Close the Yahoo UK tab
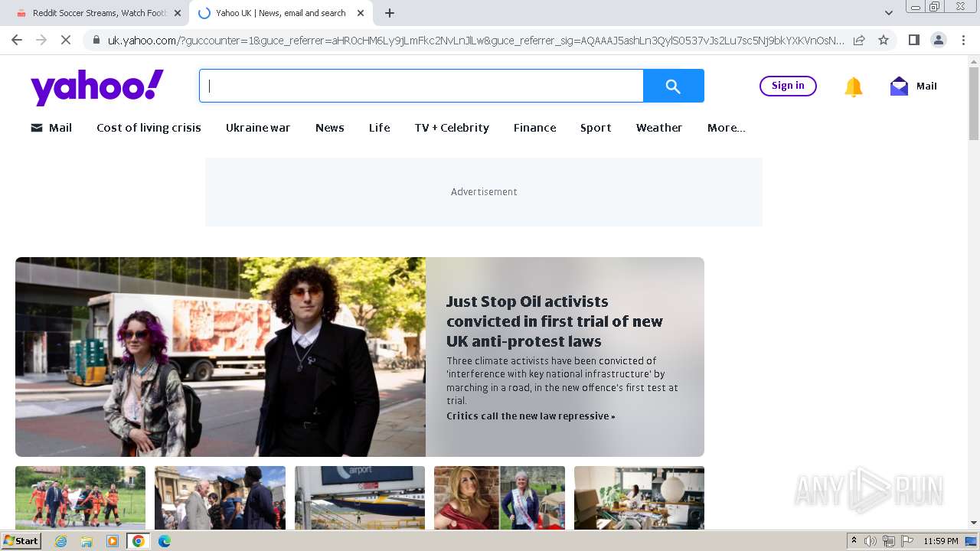980x551 pixels. click(x=361, y=13)
